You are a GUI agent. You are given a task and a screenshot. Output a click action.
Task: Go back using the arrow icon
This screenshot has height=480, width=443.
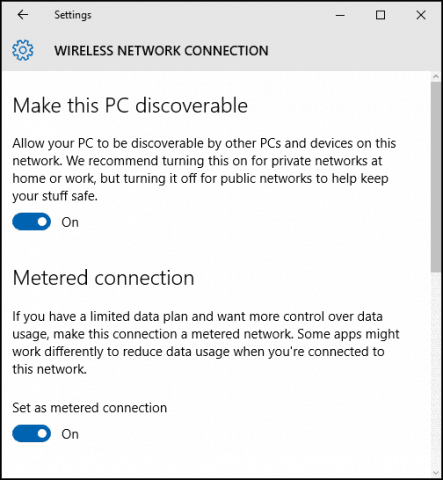tap(23, 15)
